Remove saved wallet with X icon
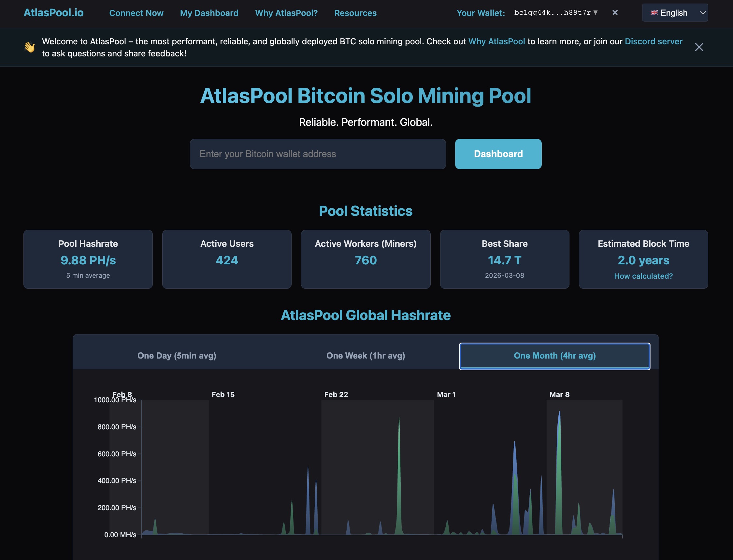Screen dimensions: 733x560 pyautogui.click(x=615, y=13)
